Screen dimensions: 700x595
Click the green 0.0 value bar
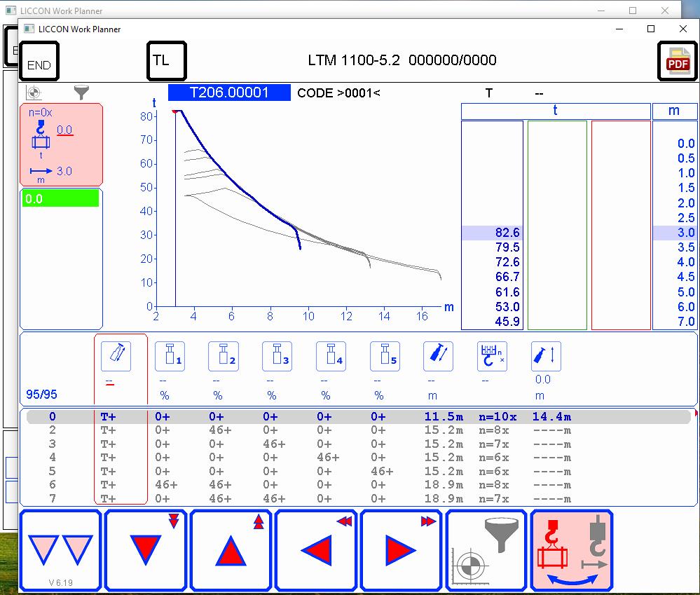(61, 198)
